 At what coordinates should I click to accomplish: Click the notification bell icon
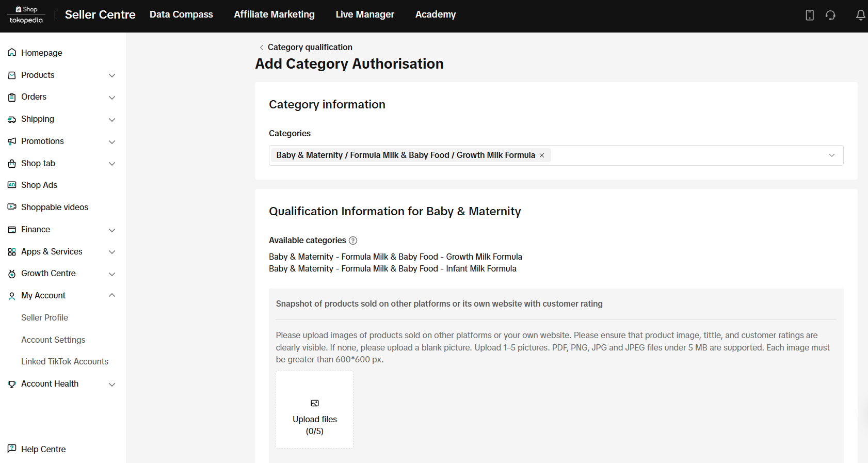coord(860,15)
